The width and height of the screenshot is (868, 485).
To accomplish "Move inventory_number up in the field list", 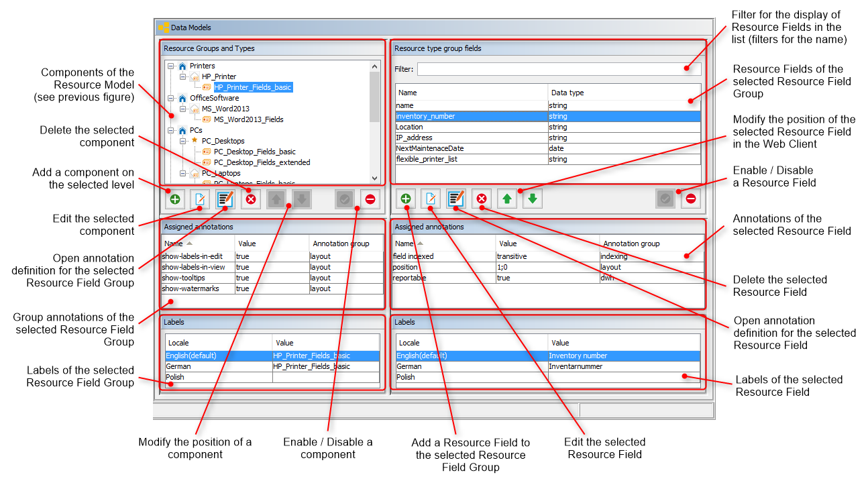I will point(507,199).
